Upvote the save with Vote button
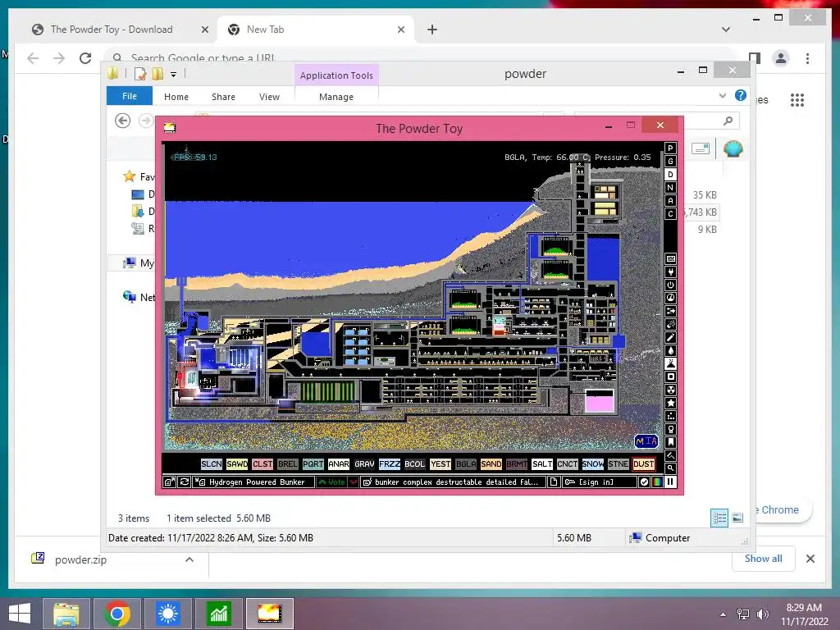 click(x=331, y=482)
